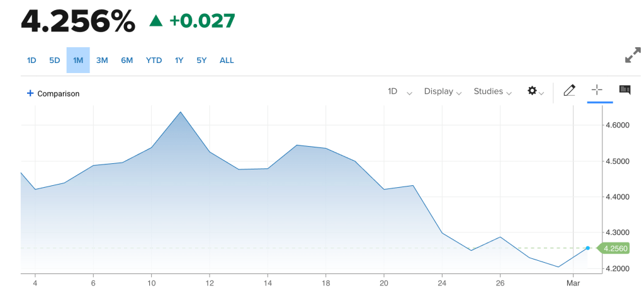Open the Display dropdown menu
Image resolution: width=644 pixels, height=298 pixels.
pos(443,91)
